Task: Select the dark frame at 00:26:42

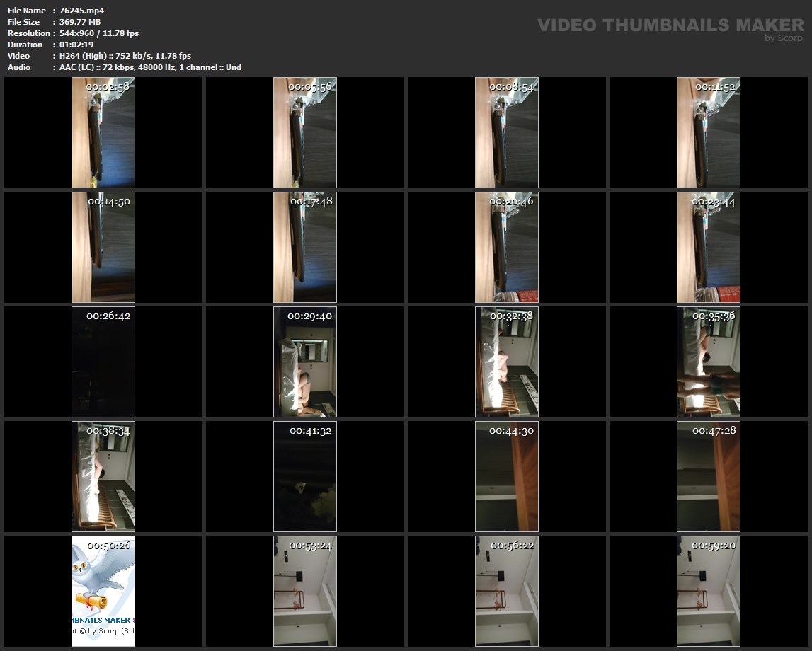Action: point(103,362)
